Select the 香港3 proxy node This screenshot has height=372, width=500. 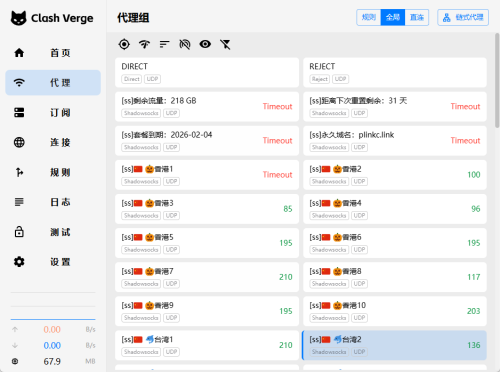[207, 209]
